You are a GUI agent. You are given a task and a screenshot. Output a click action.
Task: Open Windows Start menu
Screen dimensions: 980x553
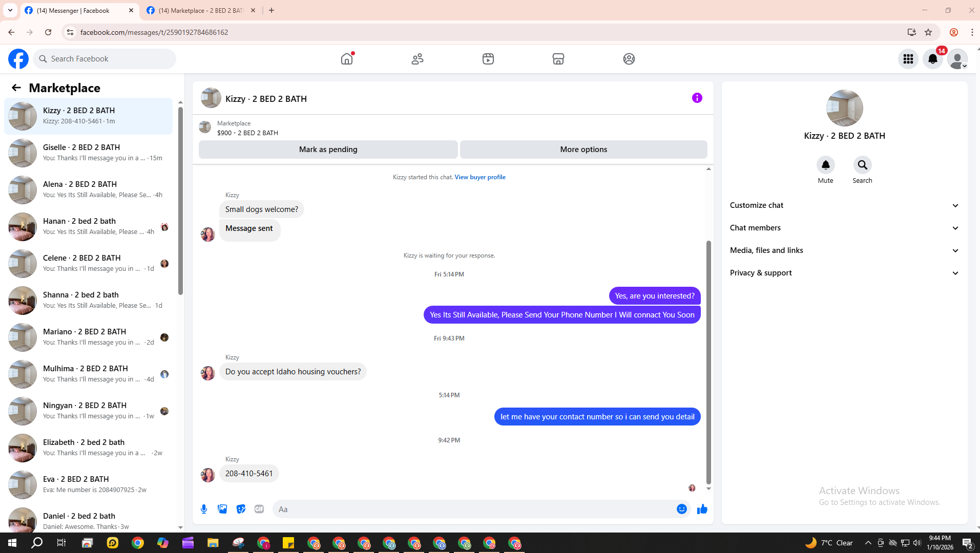point(12,543)
